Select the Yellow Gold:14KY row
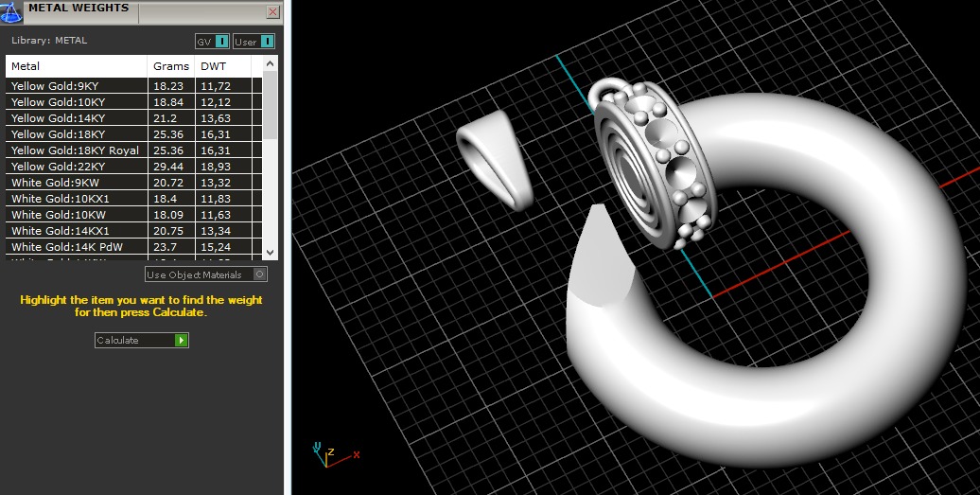Viewport: 980px width, 495px height. (x=133, y=118)
